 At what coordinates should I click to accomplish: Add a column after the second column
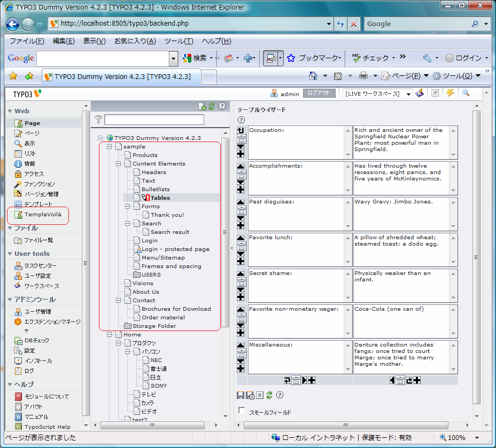click(417, 380)
